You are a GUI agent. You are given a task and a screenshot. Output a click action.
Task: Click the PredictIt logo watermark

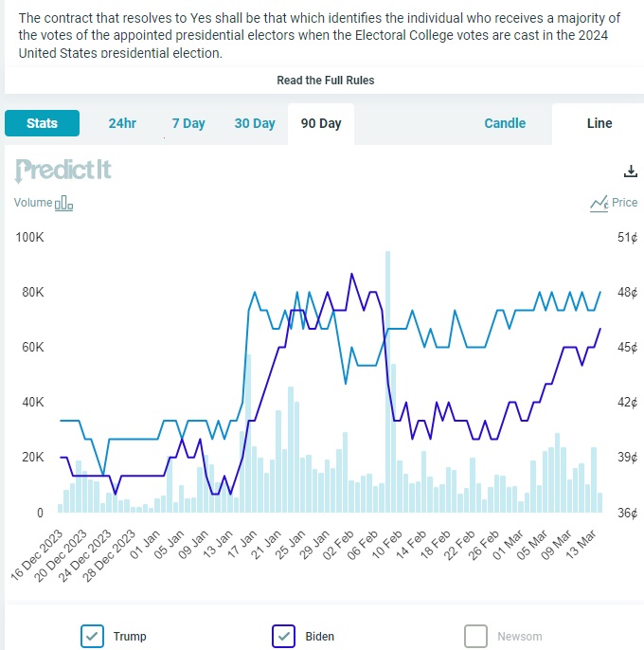pyautogui.click(x=63, y=171)
